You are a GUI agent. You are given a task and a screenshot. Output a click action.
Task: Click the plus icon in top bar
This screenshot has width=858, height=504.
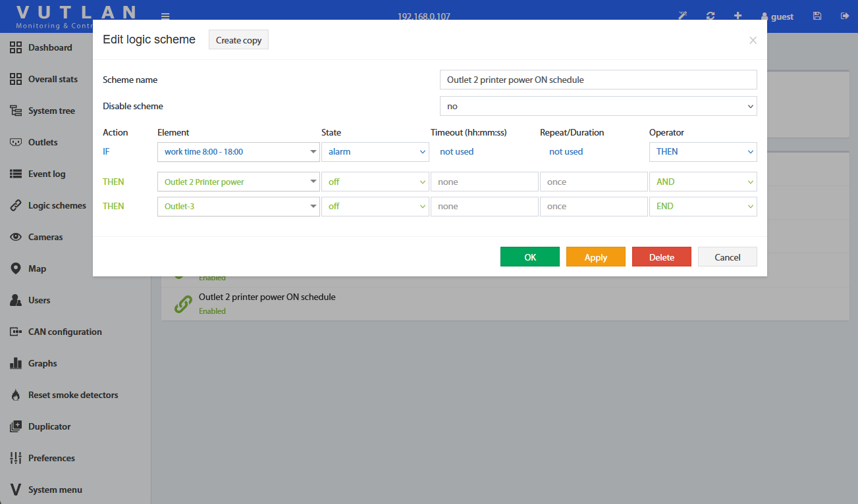click(737, 16)
